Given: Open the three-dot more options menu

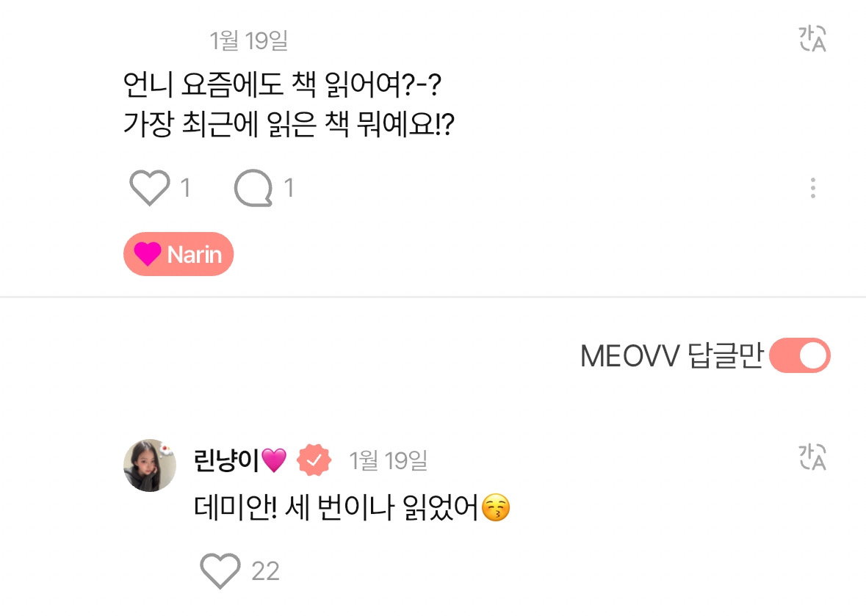Looking at the screenshot, I should tap(812, 188).
